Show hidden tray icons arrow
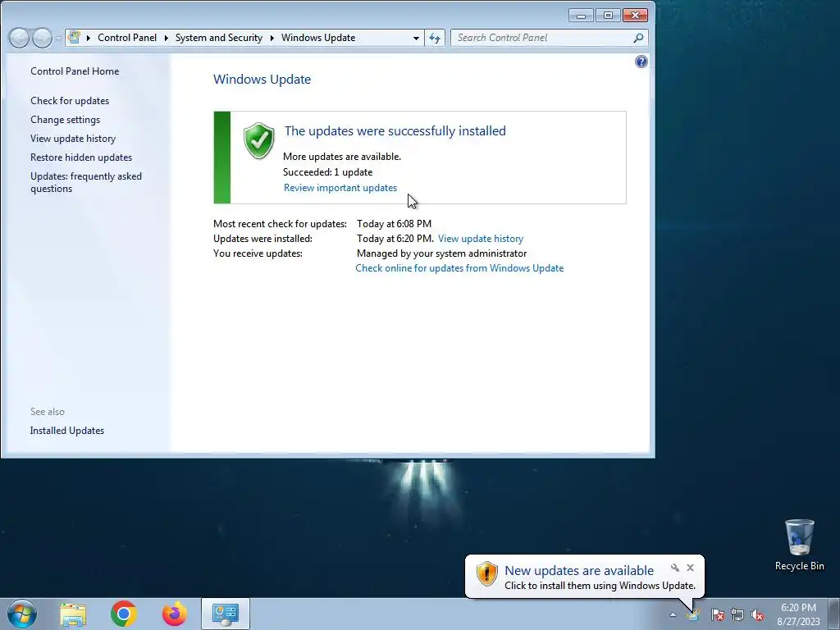840x630 pixels. (x=673, y=614)
